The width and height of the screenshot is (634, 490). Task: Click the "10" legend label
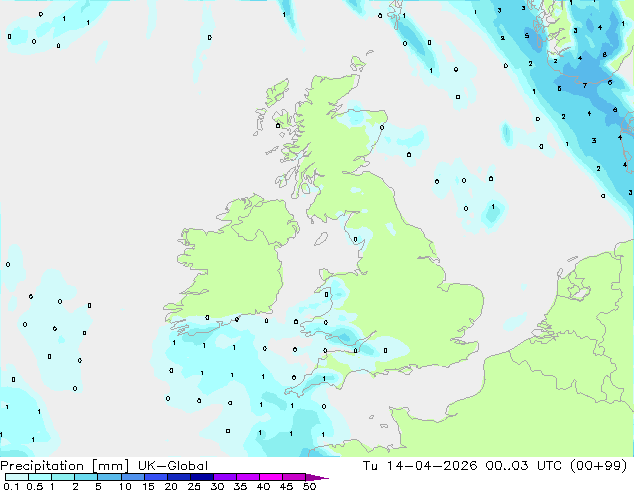pyautogui.click(x=125, y=486)
